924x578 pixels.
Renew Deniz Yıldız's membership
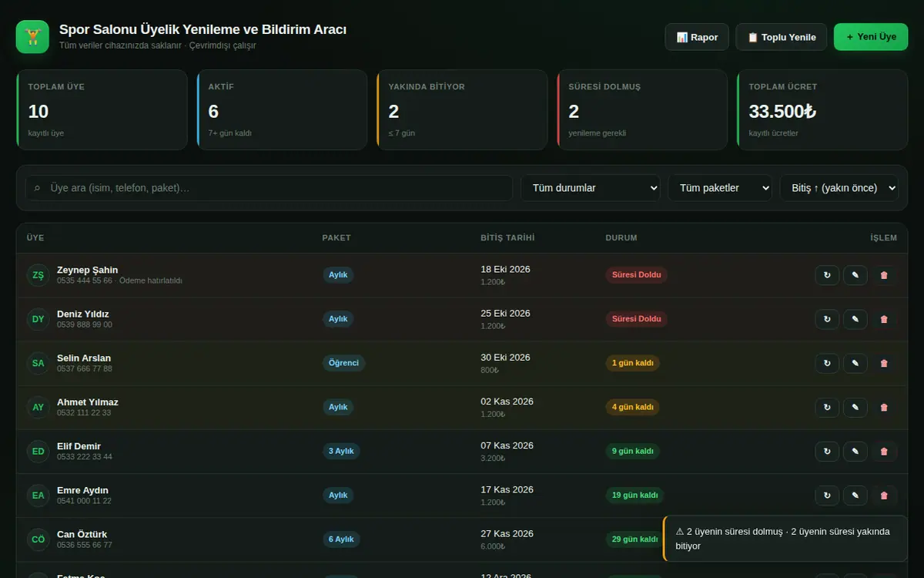click(827, 319)
